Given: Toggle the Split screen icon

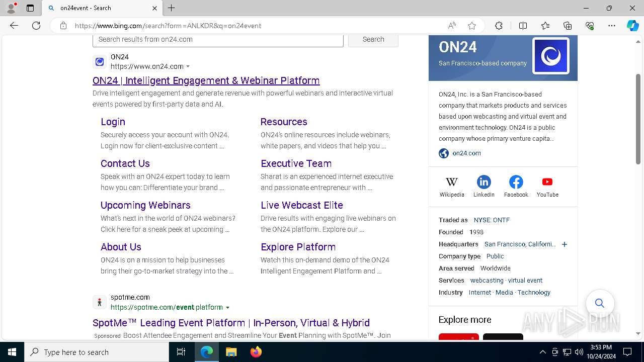Looking at the screenshot, I should 523,26.
